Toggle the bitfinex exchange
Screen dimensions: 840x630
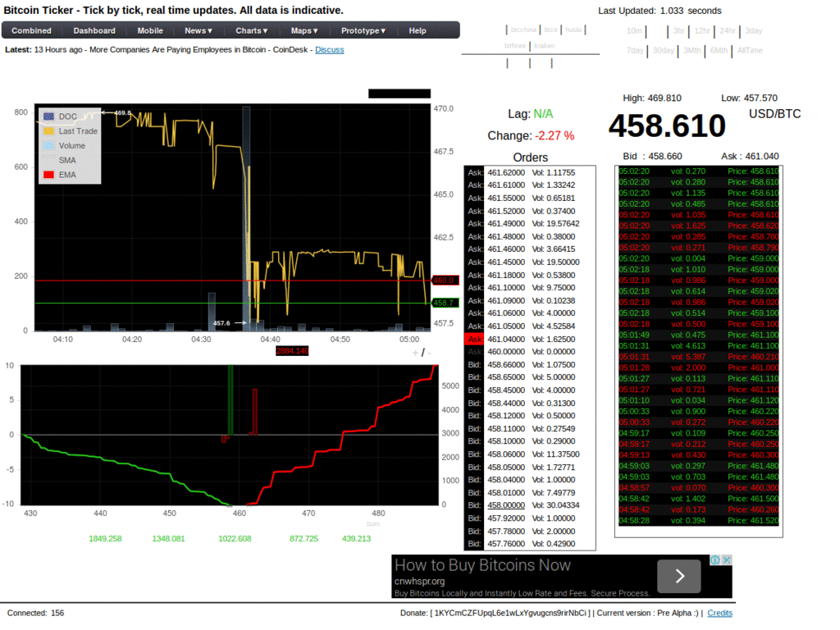[515, 46]
